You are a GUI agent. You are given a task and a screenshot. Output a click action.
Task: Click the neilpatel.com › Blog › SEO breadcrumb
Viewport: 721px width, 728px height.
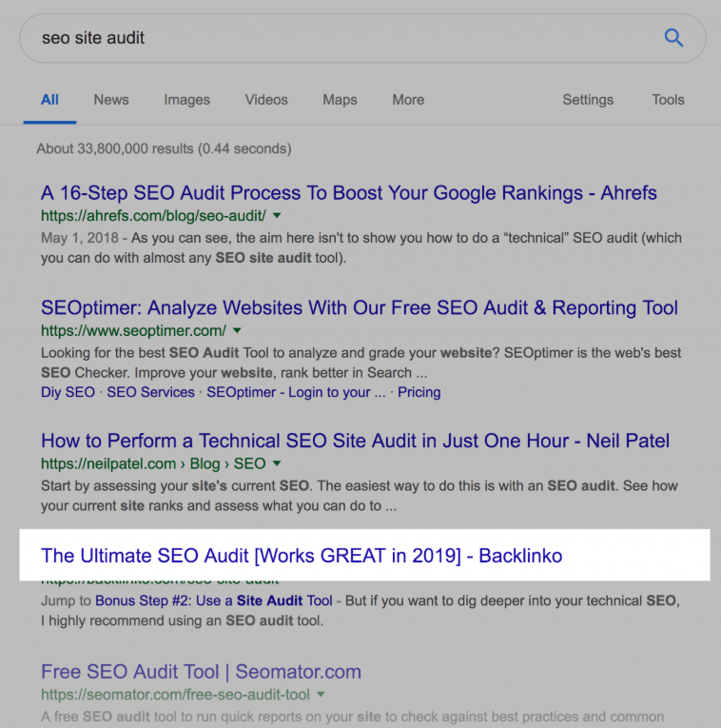click(153, 463)
